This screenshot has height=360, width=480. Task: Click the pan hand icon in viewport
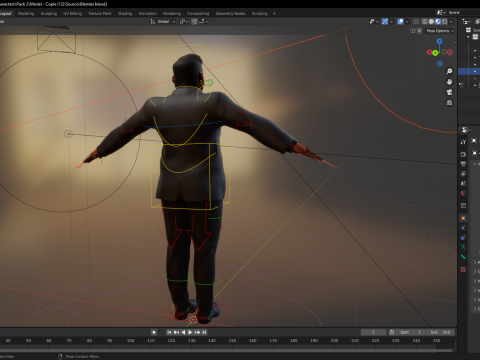pos(449,82)
